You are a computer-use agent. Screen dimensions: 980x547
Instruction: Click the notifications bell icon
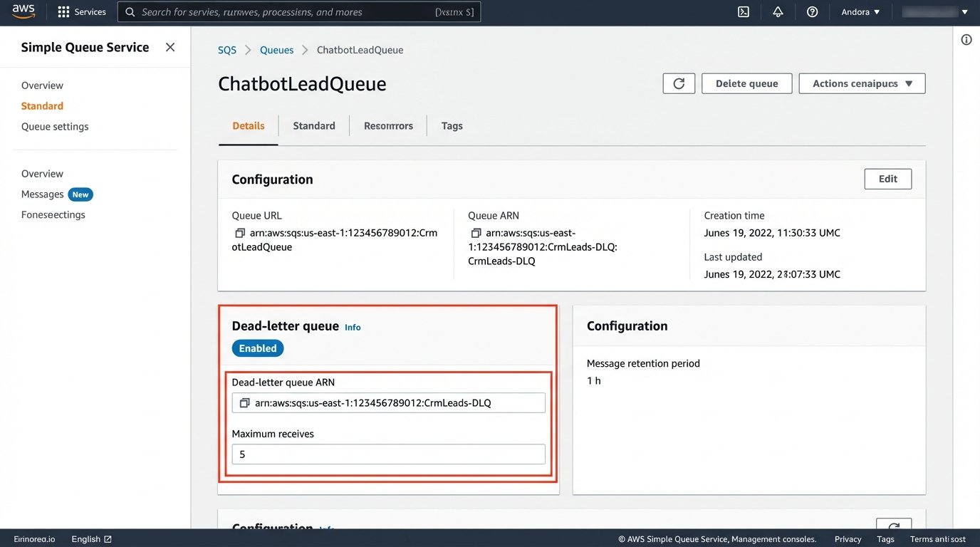[x=778, y=11]
